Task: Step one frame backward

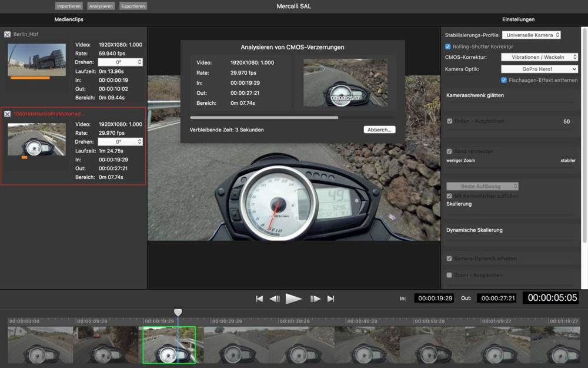Action: click(275, 299)
